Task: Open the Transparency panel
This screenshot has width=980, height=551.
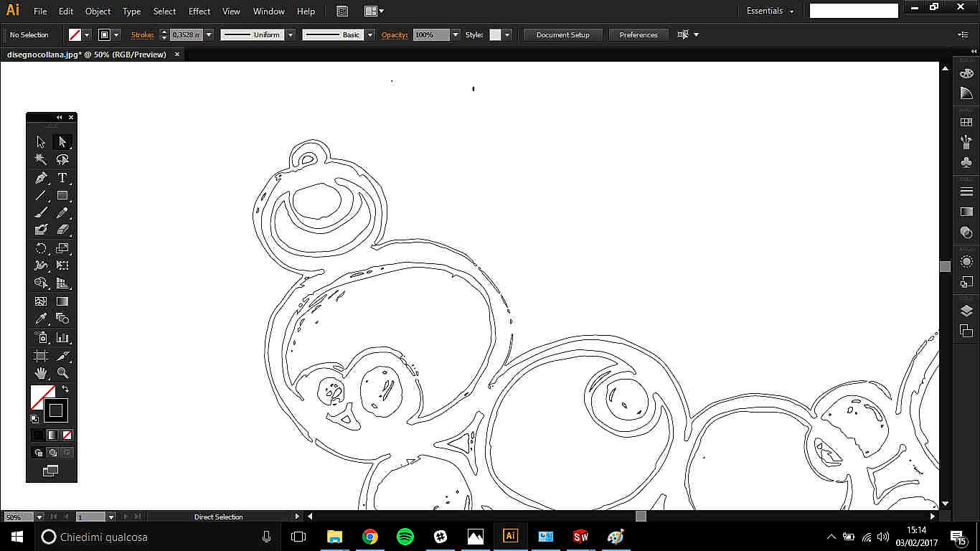Action: coord(966,232)
